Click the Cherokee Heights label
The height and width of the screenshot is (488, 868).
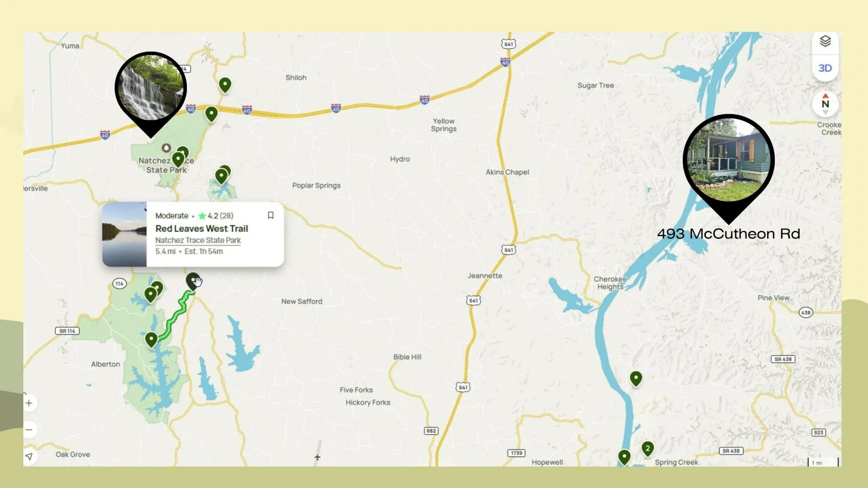pos(610,283)
